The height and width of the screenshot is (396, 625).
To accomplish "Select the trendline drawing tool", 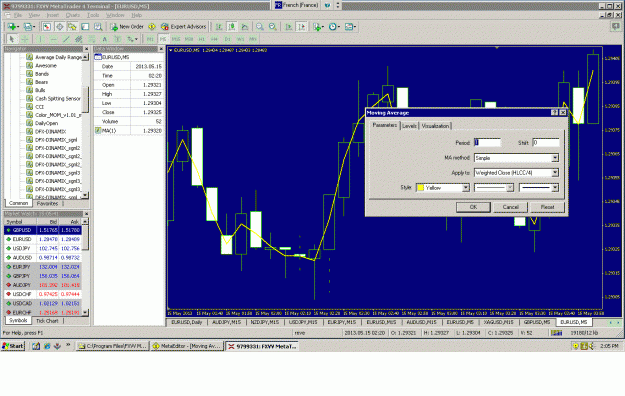I will coord(66,39).
